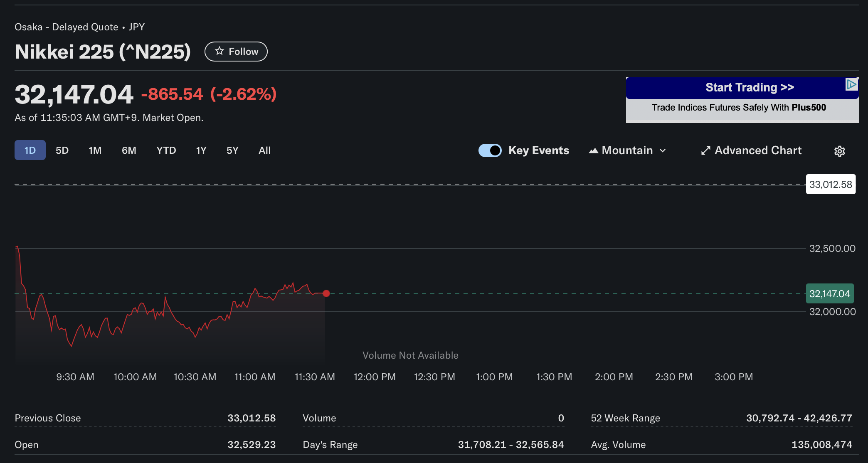Click the 11:30 AM axis label
Image resolution: width=868 pixels, height=463 pixels.
click(315, 377)
